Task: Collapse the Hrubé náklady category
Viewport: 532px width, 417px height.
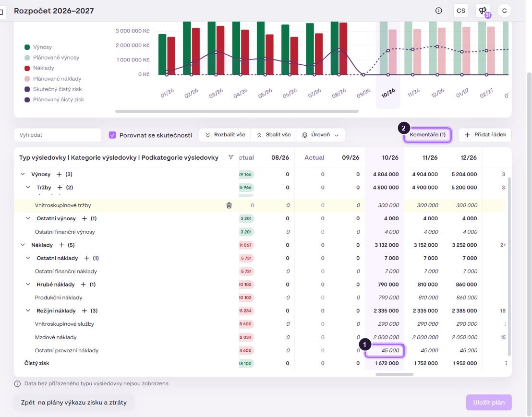Action: tap(28, 285)
